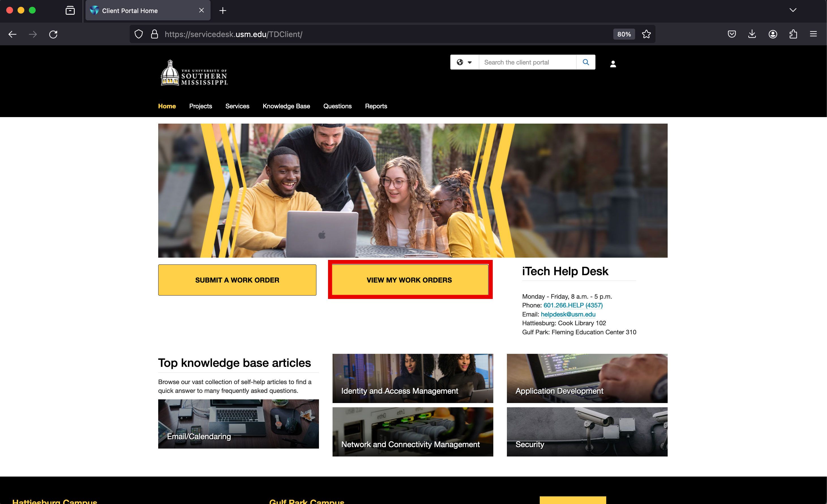Click the Services navigation menu item
The height and width of the screenshot is (504, 827).
pyautogui.click(x=237, y=106)
